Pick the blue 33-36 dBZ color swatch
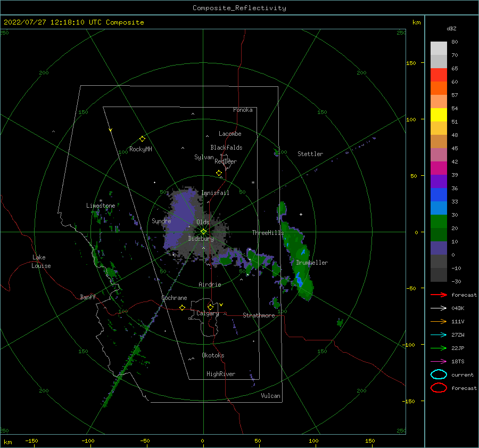Screen dimensions: 479x448 [439, 195]
